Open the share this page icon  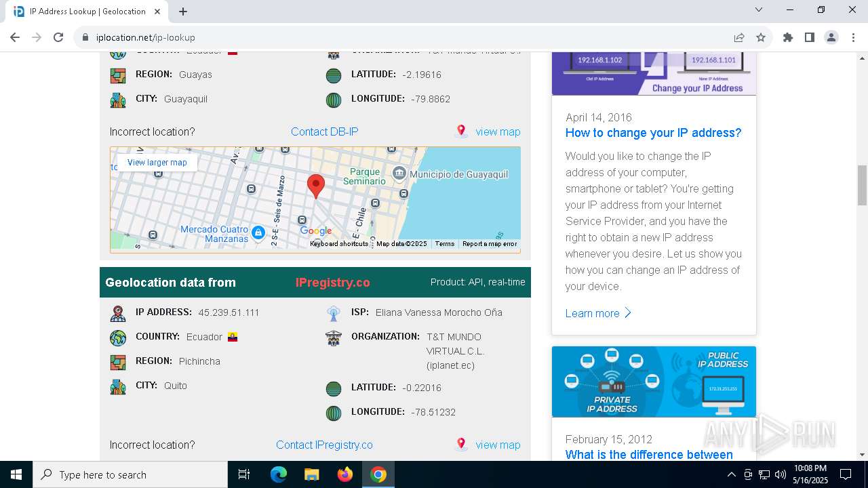(739, 37)
